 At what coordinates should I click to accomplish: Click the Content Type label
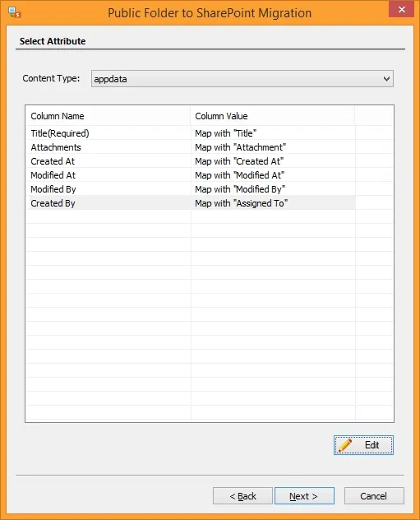51,79
